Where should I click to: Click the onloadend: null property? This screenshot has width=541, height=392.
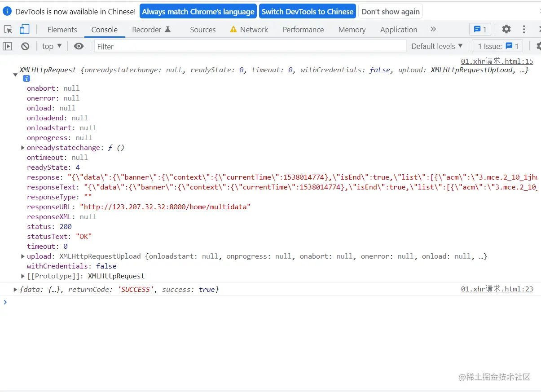coord(57,118)
